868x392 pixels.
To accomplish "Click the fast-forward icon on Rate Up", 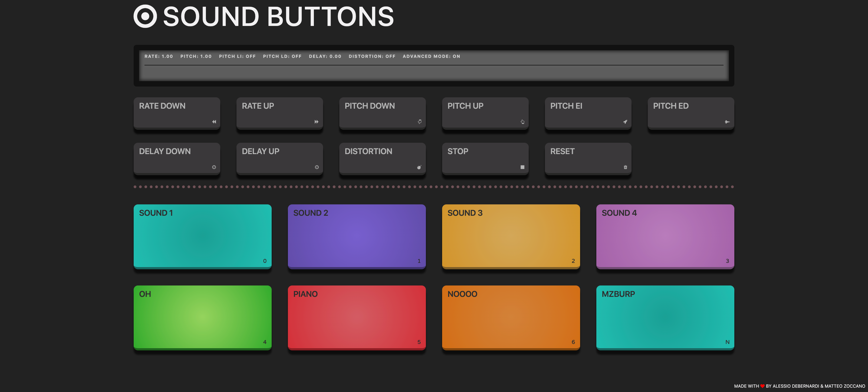I will click(316, 122).
